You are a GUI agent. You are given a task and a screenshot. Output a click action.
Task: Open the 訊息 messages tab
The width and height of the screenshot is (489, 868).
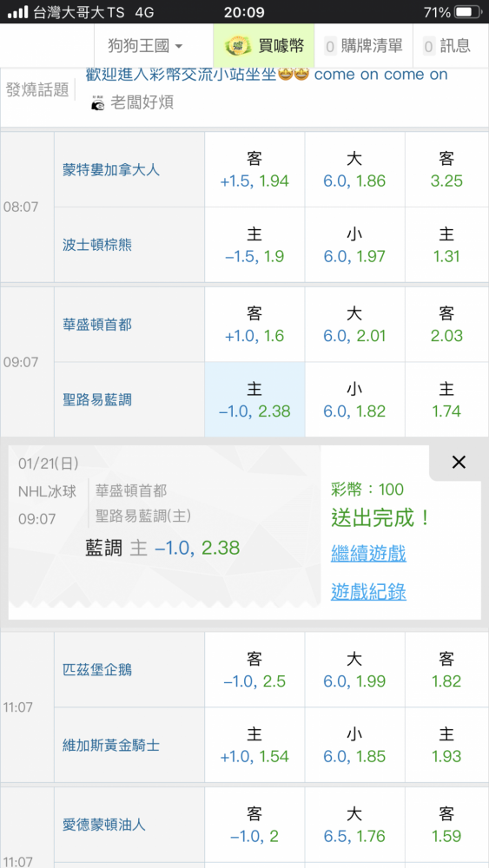click(447, 46)
